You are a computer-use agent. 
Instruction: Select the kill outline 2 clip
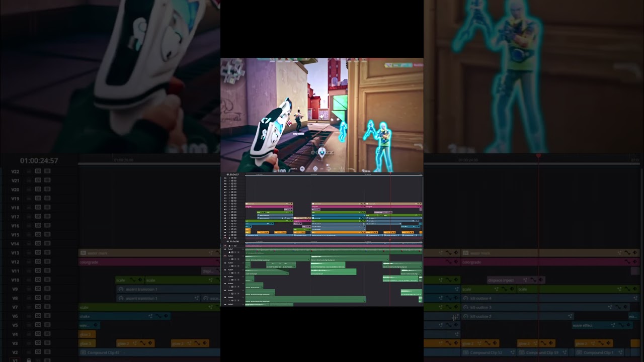[x=518, y=316]
